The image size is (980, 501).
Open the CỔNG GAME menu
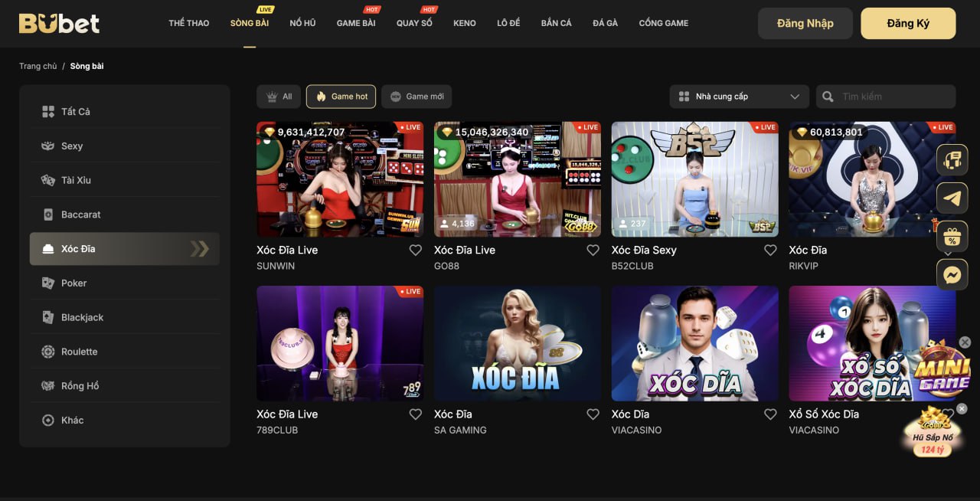pos(664,23)
